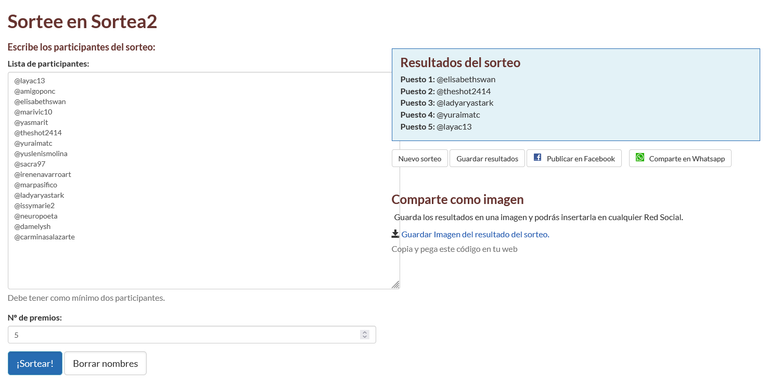Image resolution: width=768 pixels, height=383 pixels.
Task: Click Publicar en Facebook button
Action: (574, 159)
